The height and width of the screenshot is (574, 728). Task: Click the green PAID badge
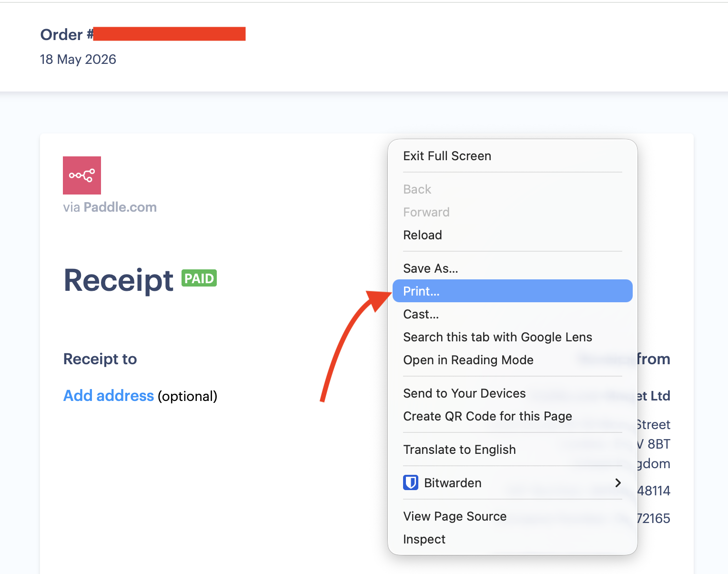click(x=199, y=278)
